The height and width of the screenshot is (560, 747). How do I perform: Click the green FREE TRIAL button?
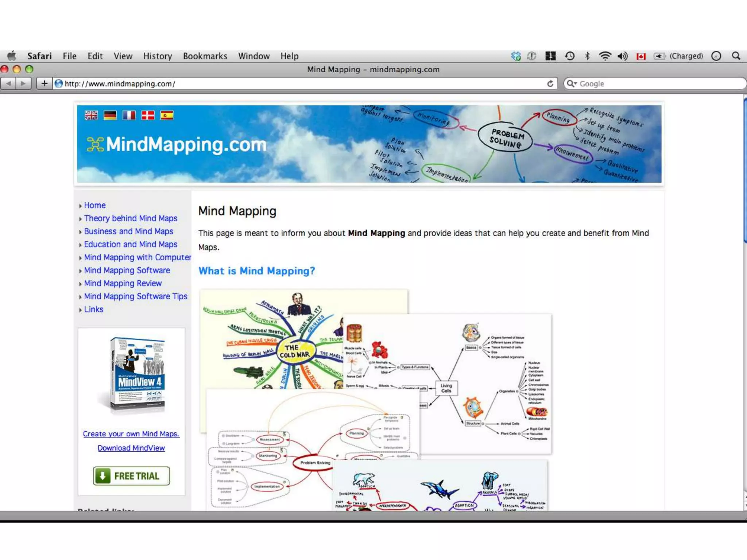131,476
